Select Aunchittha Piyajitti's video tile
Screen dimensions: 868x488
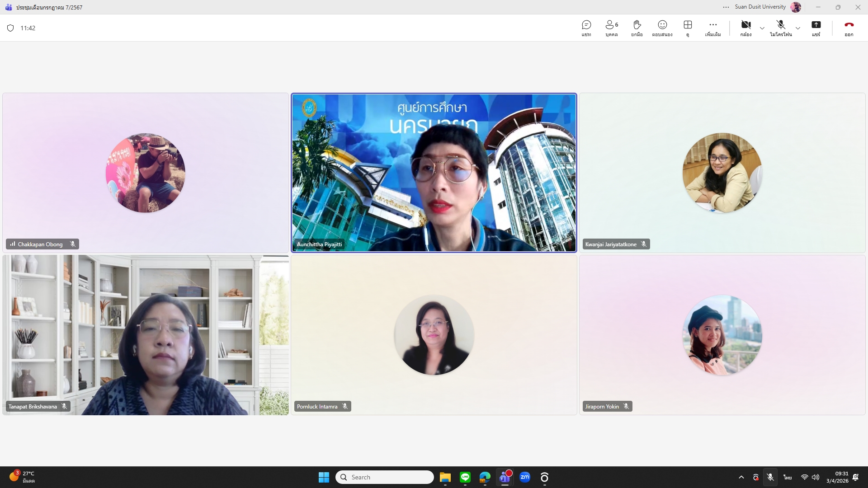[434, 173]
